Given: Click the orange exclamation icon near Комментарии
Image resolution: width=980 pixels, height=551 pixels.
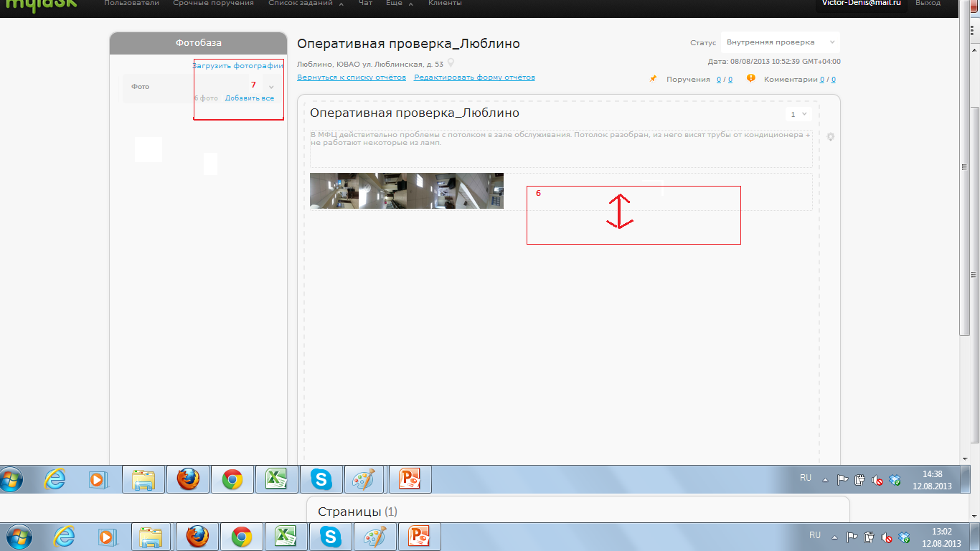Looking at the screenshot, I should click(751, 79).
